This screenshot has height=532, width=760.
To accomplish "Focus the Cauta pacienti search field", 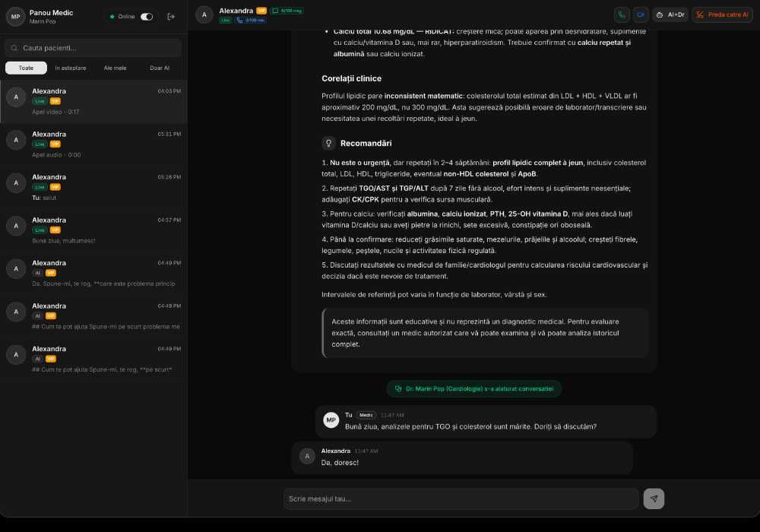I will 93,48.
